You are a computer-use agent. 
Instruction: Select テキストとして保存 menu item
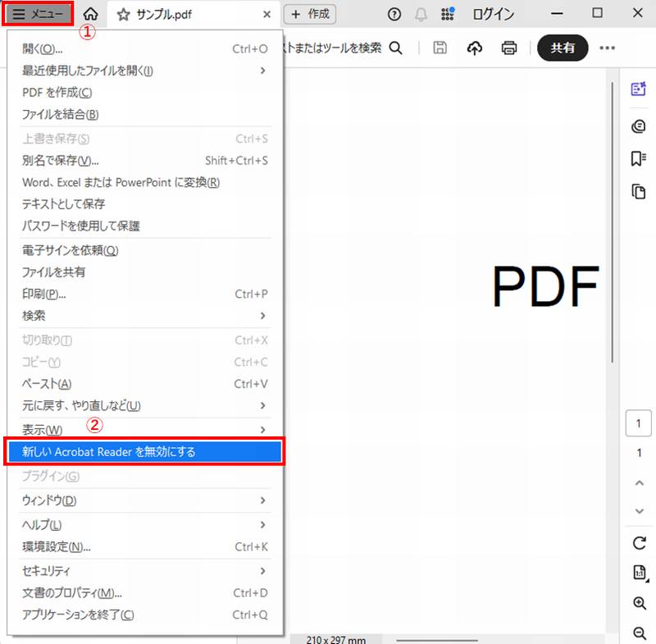pyautogui.click(x=145, y=203)
